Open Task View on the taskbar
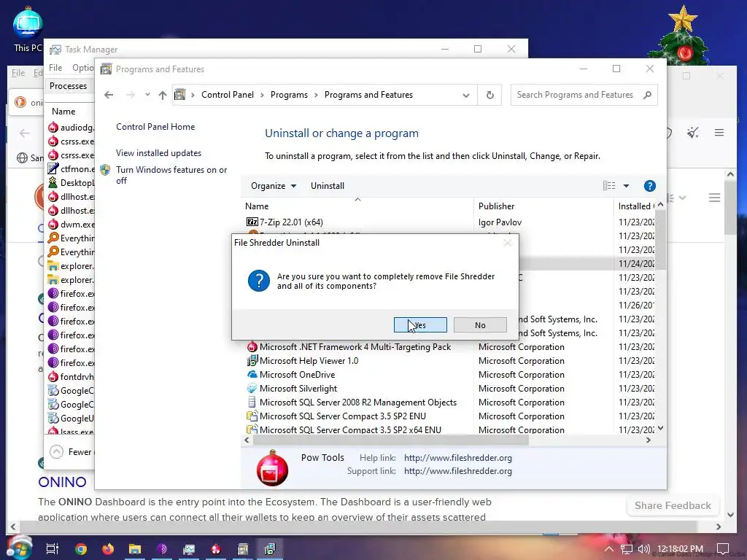Screen dimensions: 747x560 coord(53,549)
